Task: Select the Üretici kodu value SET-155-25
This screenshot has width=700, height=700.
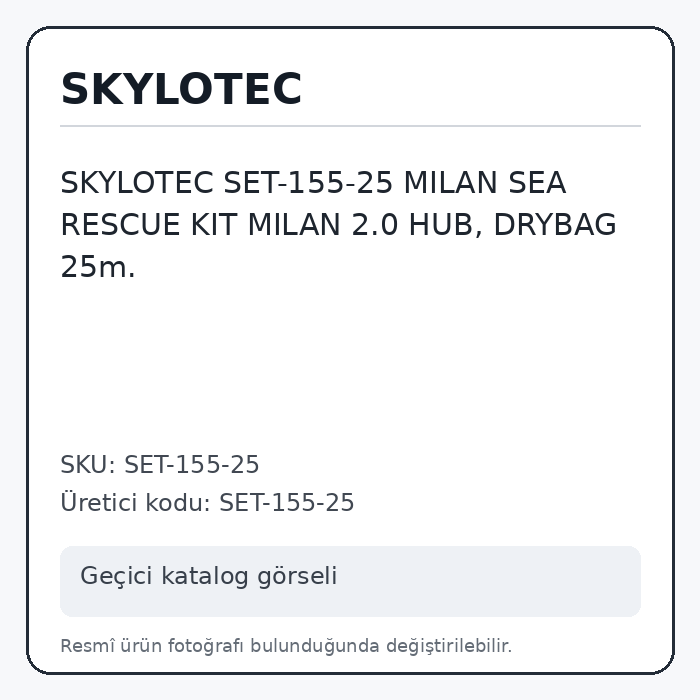Action: pyautogui.click(x=287, y=502)
